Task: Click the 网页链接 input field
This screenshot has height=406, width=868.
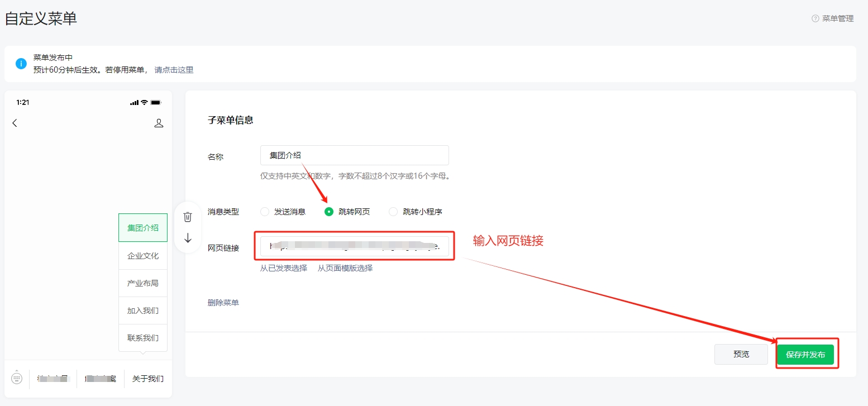Action: [x=354, y=246]
